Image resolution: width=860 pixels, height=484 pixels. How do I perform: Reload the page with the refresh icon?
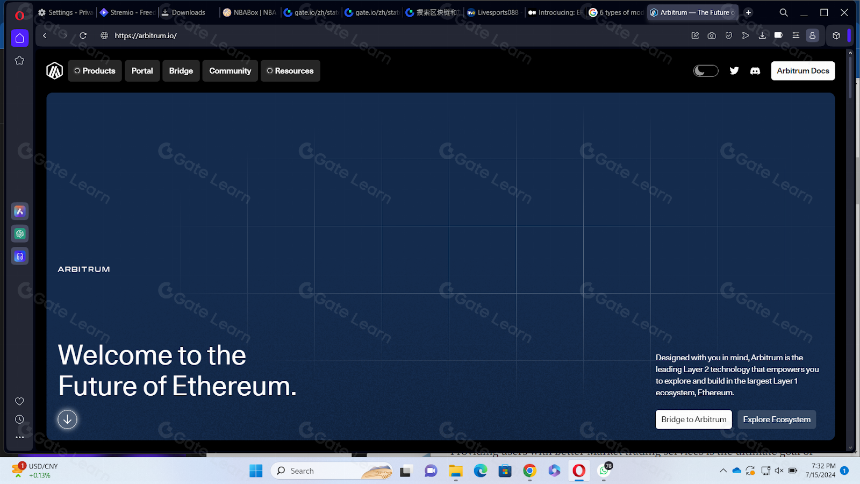coord(83,36)
